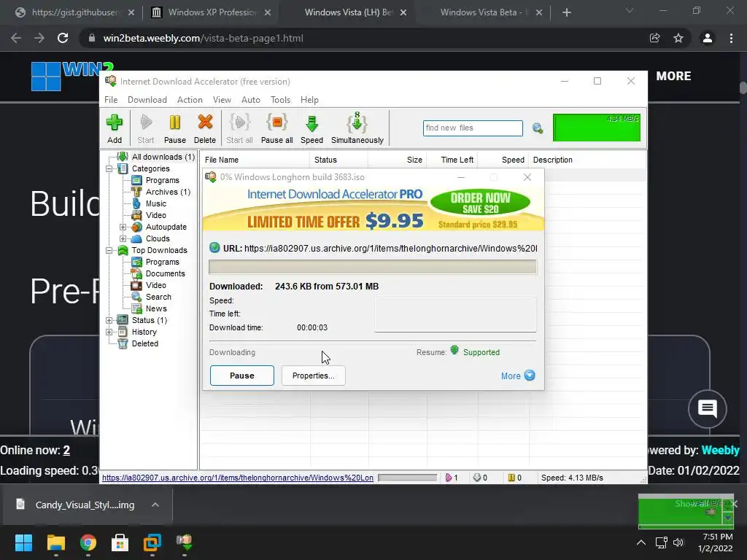Click the status bar progress indicator
Viewport: 747px width, 560px height.
pos(407,478)
